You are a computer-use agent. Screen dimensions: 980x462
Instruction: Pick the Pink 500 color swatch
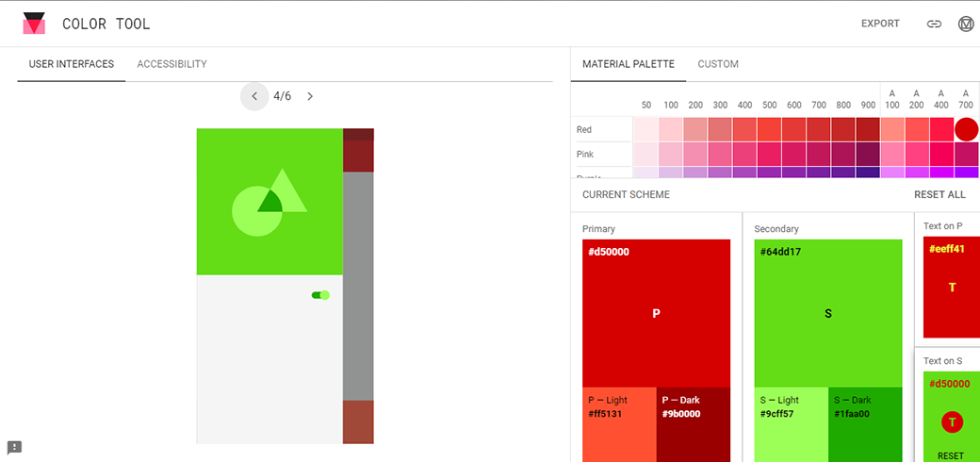click(769, 154)
